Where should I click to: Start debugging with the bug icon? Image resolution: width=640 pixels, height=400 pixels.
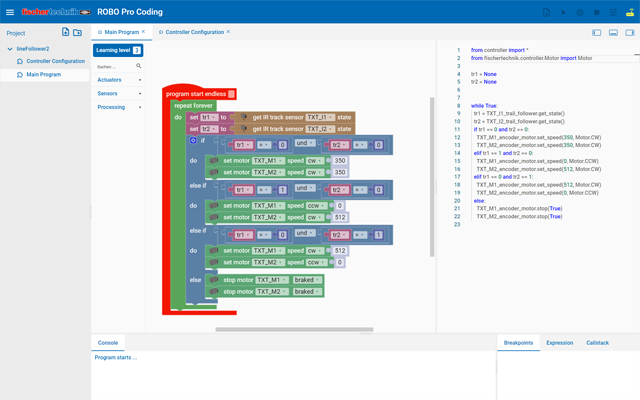point(580,12)
